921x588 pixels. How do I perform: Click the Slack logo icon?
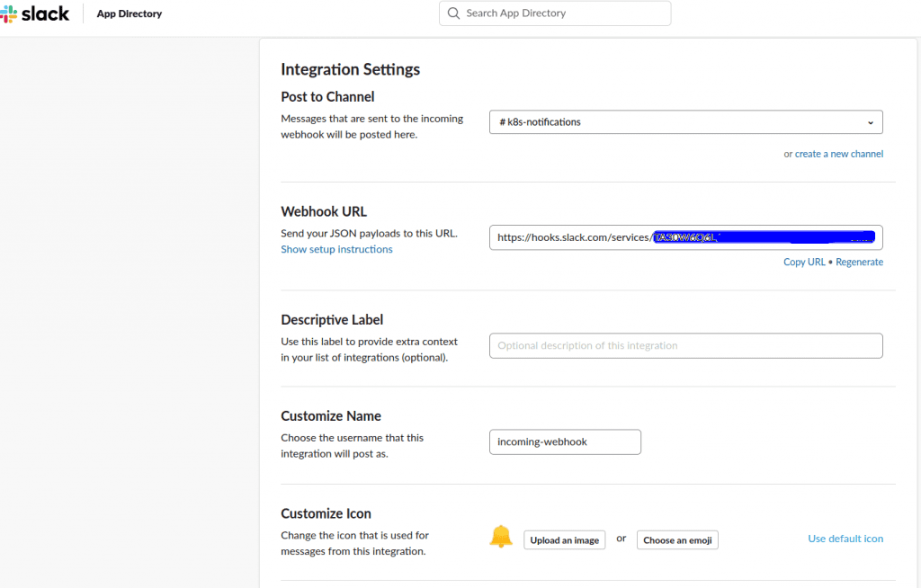pos(9,13)
